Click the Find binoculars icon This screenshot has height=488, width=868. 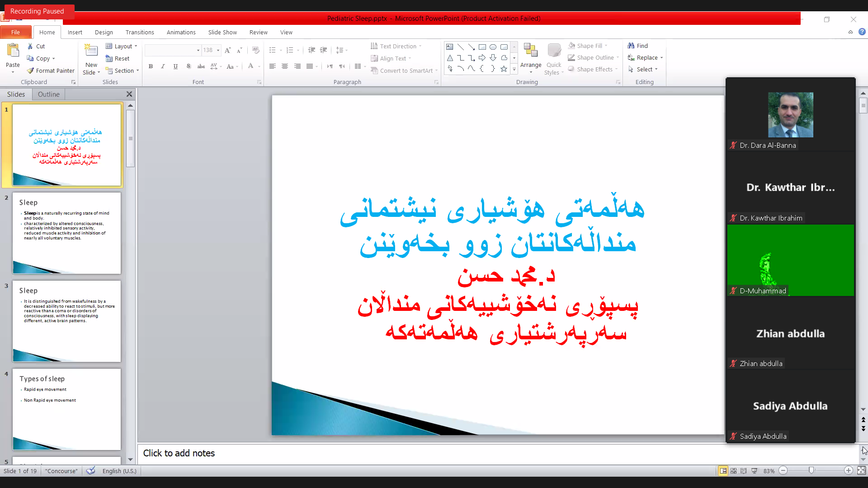pyautogui.click(x=631, y=46)
